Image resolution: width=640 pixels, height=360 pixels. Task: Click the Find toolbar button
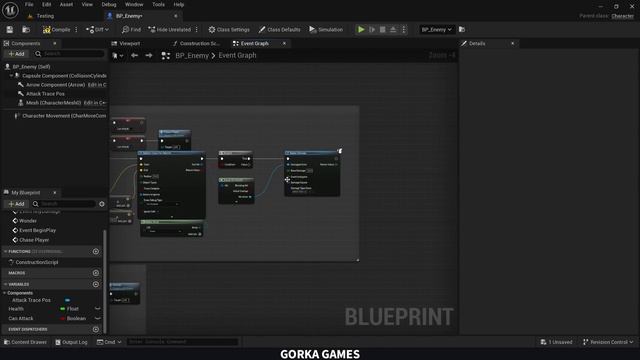click(x=131, y=29)
